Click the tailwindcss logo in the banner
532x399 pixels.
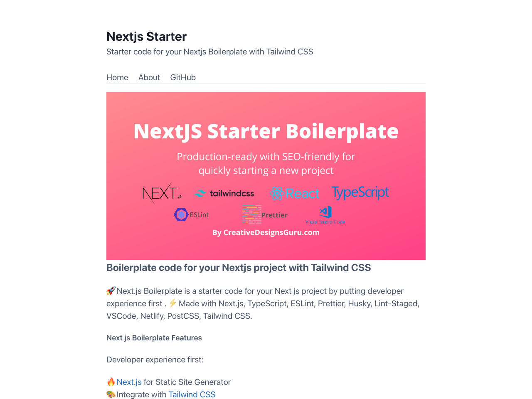coord(224,193)
